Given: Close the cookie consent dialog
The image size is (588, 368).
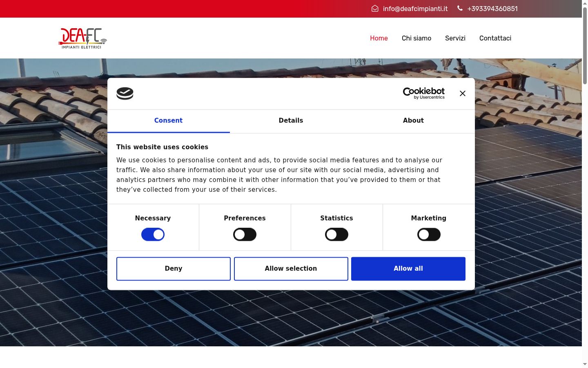Looking at the screenshot, I should point(463,94).
